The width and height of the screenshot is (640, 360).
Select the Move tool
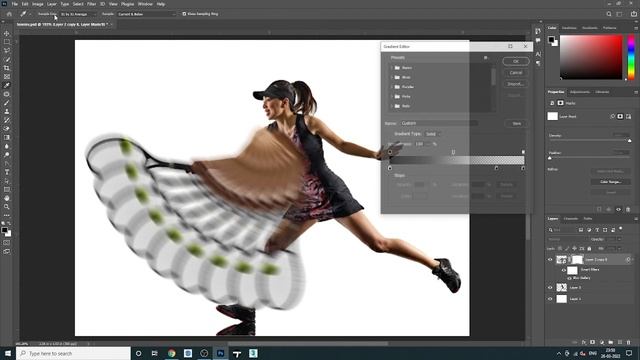click(7, 33)
